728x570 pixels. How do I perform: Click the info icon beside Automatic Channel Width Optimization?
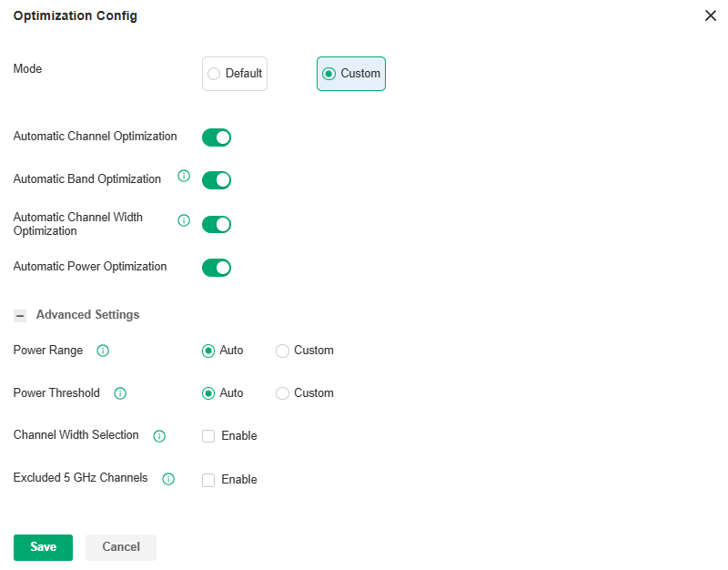click(x=184, y=220)
